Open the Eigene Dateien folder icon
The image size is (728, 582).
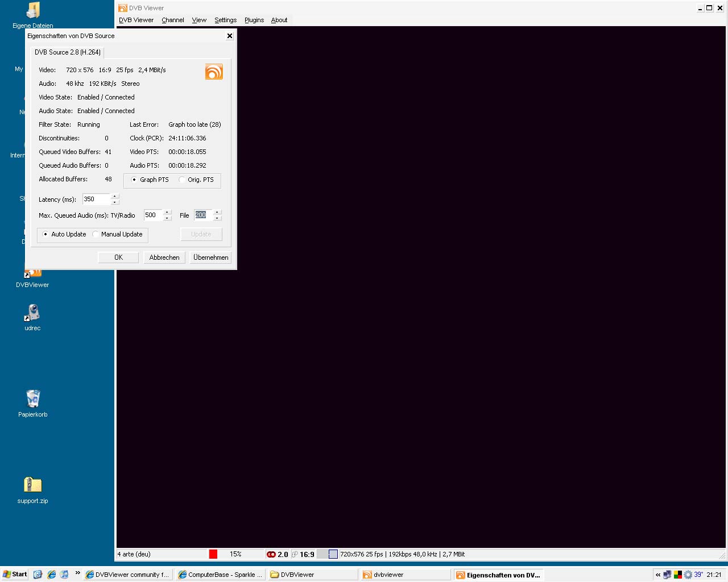coord(33,11)
